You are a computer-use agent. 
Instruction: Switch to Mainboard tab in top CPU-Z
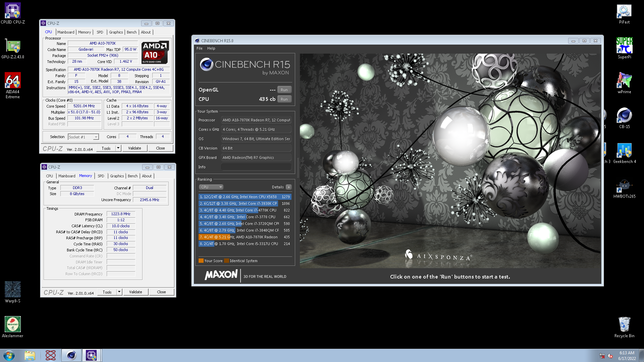pyautogui.click(x=66, y=32)
